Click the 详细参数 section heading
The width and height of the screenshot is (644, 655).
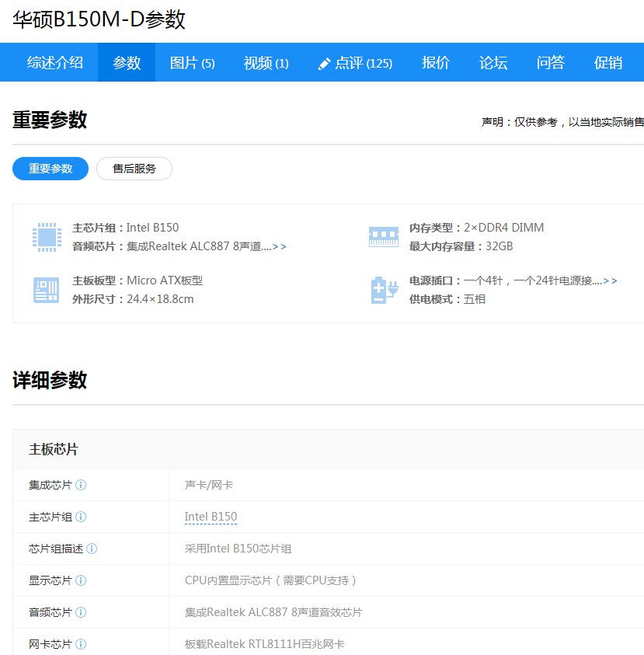click(x=50, y=380)
